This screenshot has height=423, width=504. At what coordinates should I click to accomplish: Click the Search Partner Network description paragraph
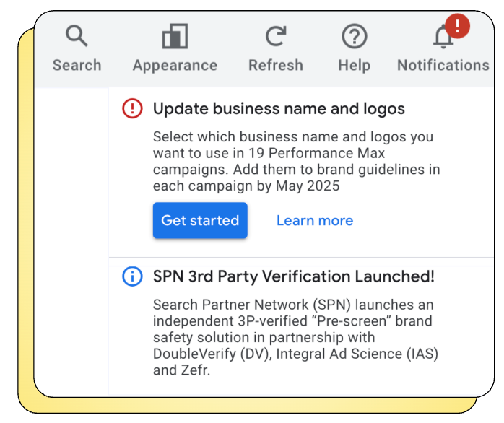click(x=296, y=336)
